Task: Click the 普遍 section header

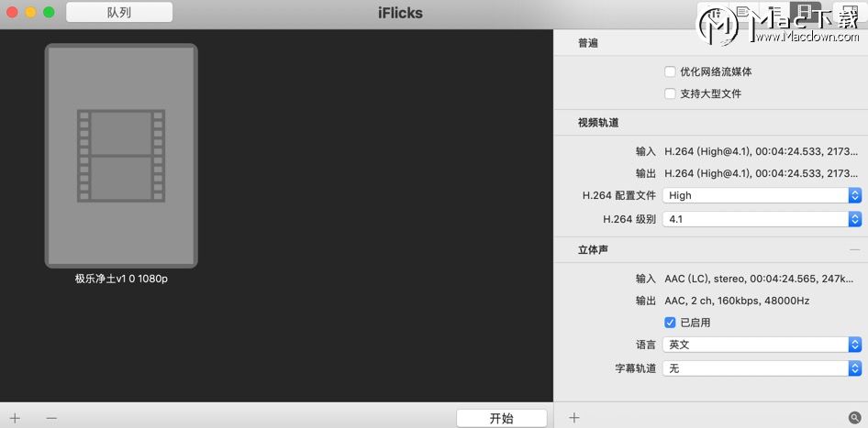Action: 588,43
